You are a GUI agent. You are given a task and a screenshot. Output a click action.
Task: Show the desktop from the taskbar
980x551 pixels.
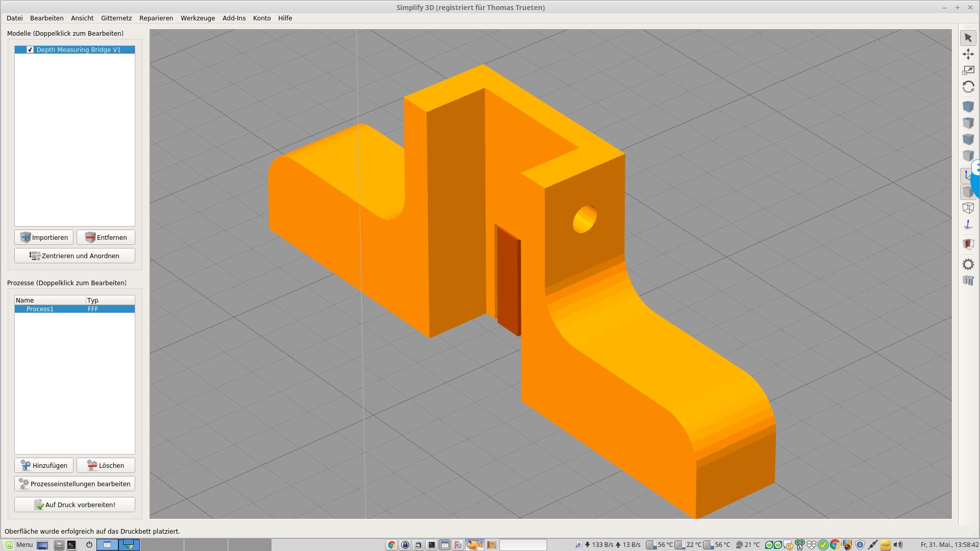42,545
